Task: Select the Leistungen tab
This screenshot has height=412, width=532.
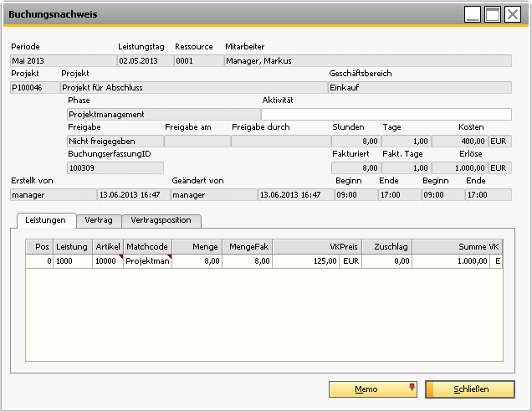Action: 46,220
